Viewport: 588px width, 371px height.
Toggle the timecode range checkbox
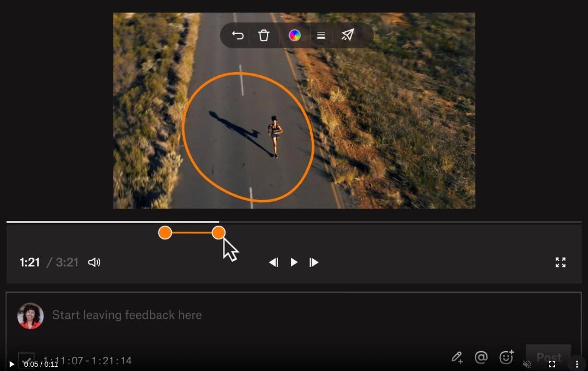(x=26, y=360)
